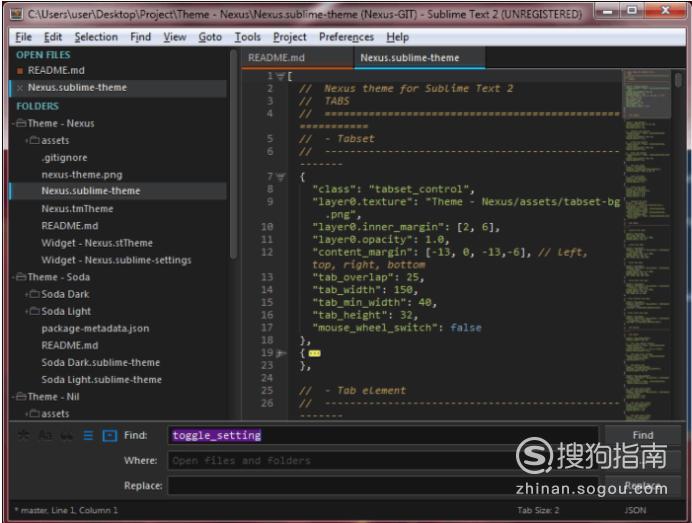Click the minimap code overview
Screen dimensions: 692x523
(647, 244)
